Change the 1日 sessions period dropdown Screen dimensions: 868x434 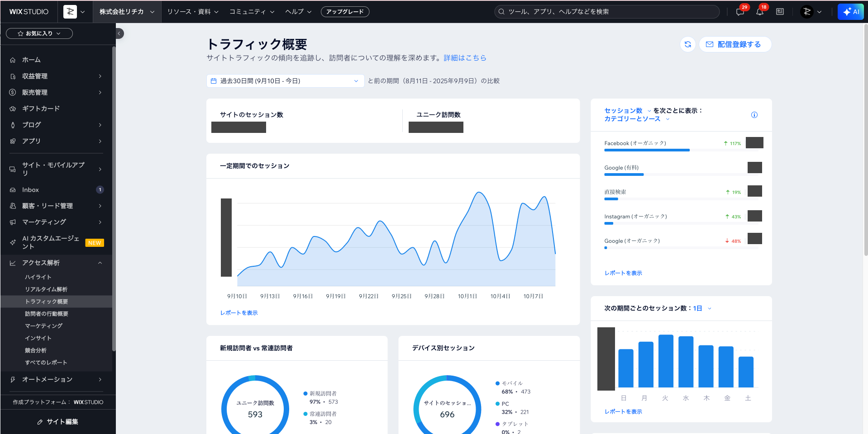(702, 308)
